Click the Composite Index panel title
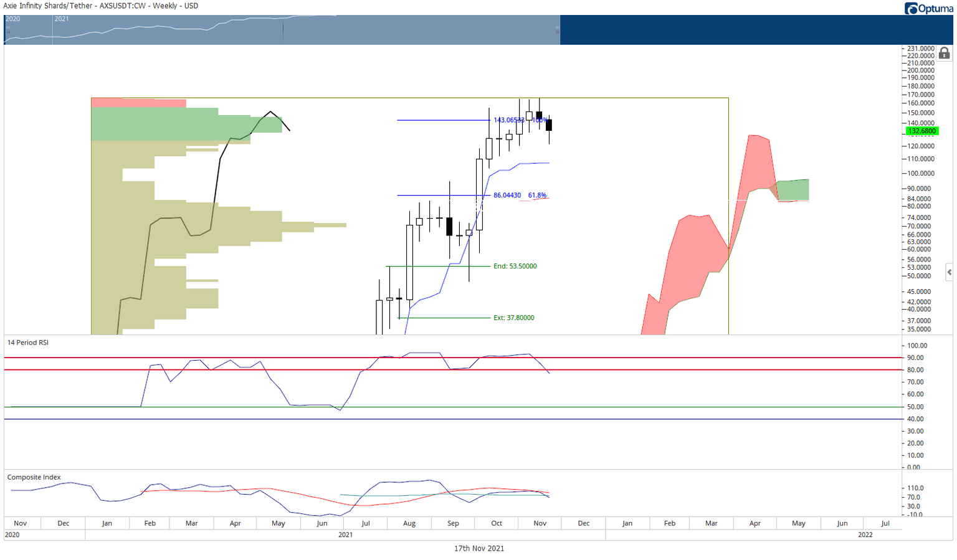 tap(34, 477)
